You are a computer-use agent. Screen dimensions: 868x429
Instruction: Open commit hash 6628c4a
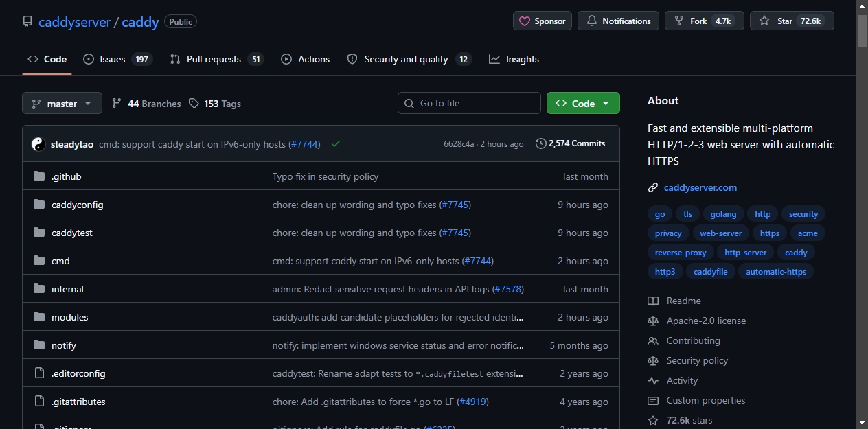click(x=458, y=144)
